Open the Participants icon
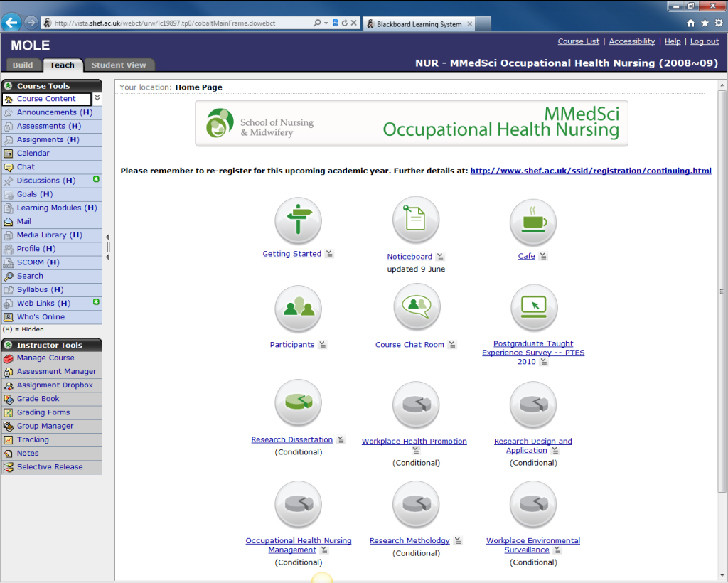The height and width of the screenshot is (583, 728). point(298,308)
